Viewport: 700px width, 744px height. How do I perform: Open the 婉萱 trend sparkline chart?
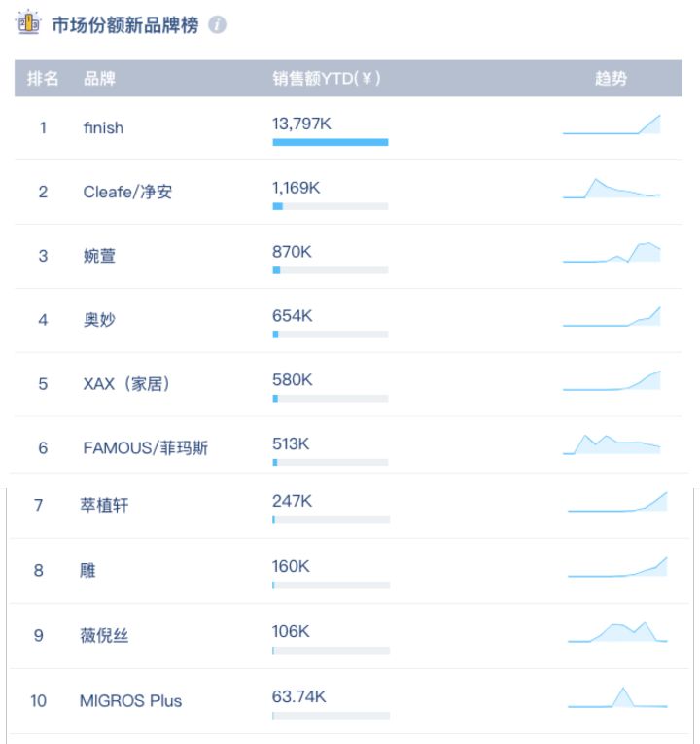[x=612, y=253]
